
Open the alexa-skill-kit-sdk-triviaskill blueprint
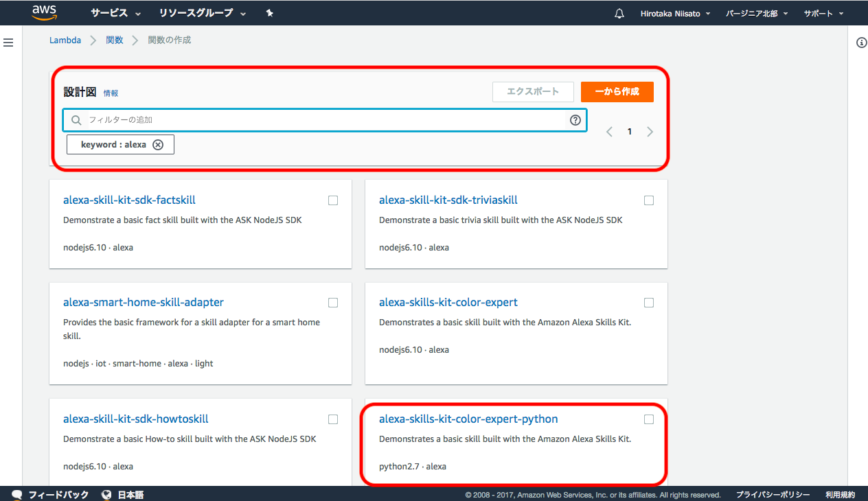pyautogui.click(x=448, y=200)
